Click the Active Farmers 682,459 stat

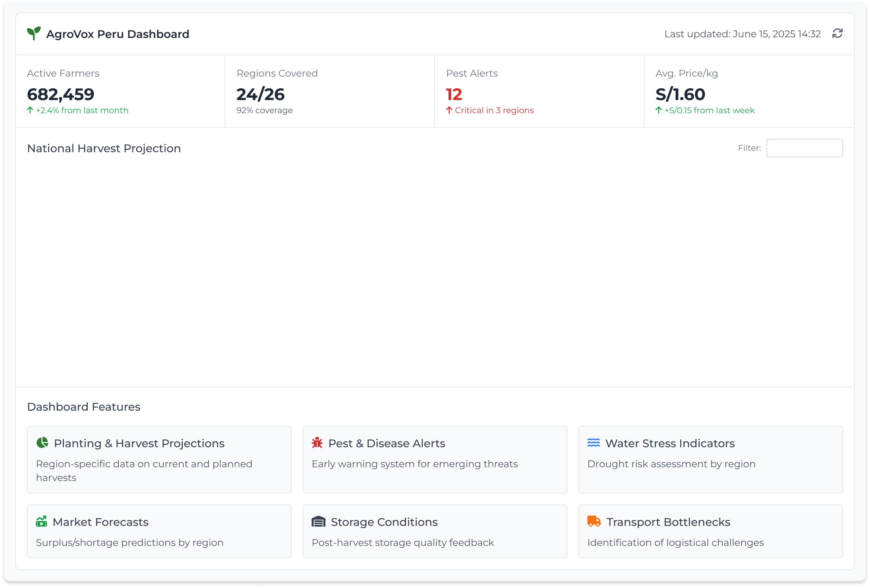pyautogui.click(x=61, y=94)
